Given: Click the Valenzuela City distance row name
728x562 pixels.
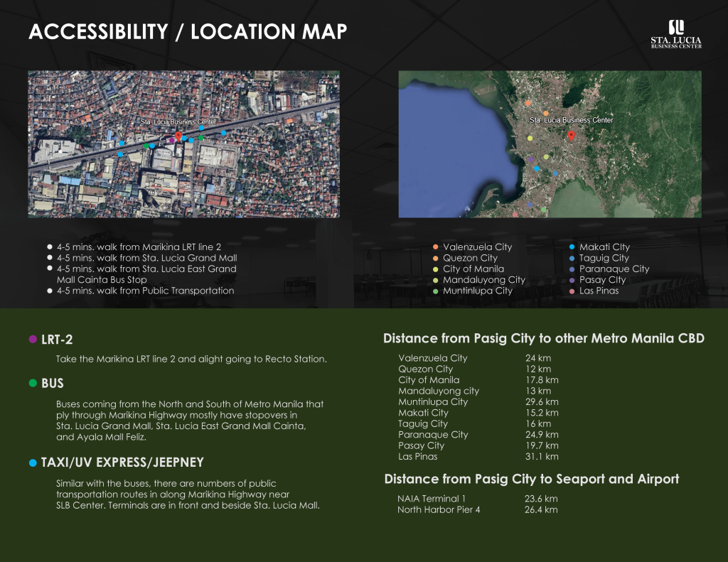Looking at the screenshot, I should [433, 358].
